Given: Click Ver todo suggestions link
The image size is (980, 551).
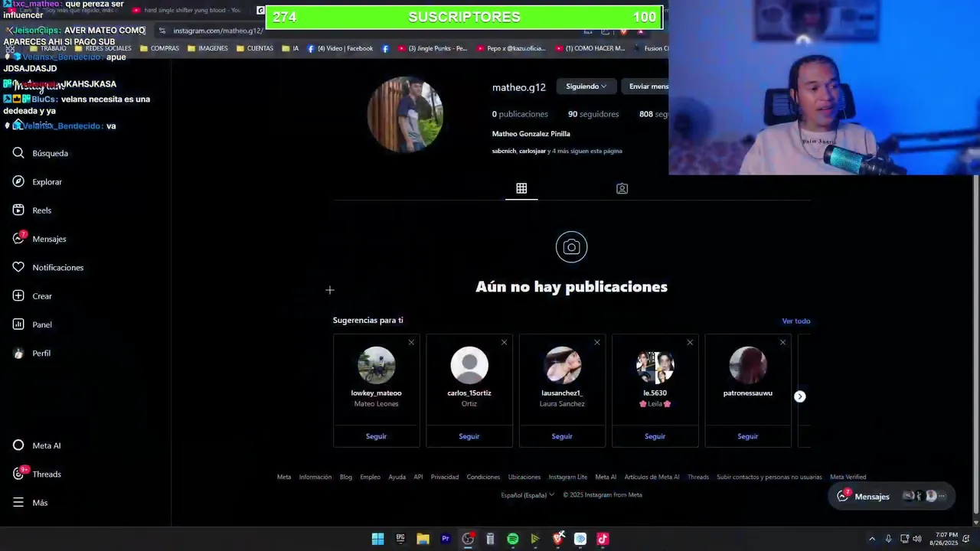Looking at the screenshot, I should click(x=795, y=321).
